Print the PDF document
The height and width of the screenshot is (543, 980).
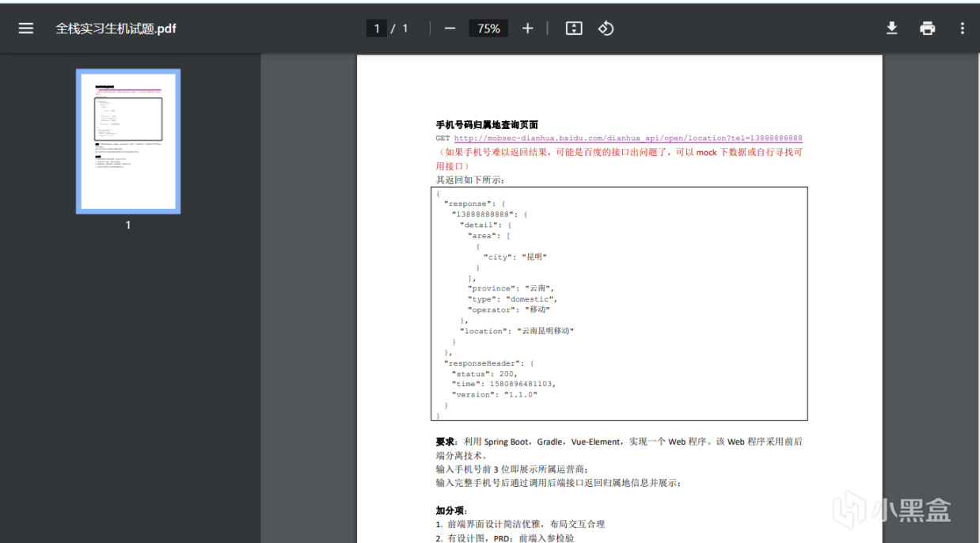click(927, 28)
